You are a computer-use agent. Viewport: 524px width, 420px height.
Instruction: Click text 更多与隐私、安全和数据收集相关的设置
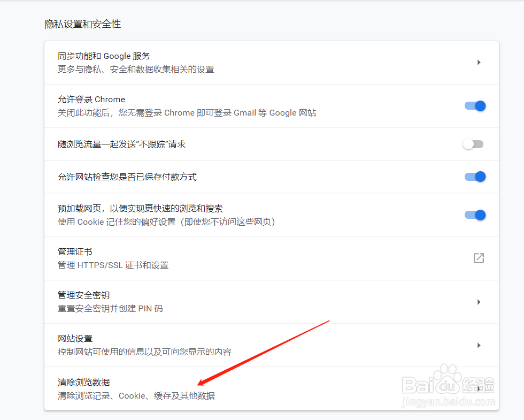[136, 69]
